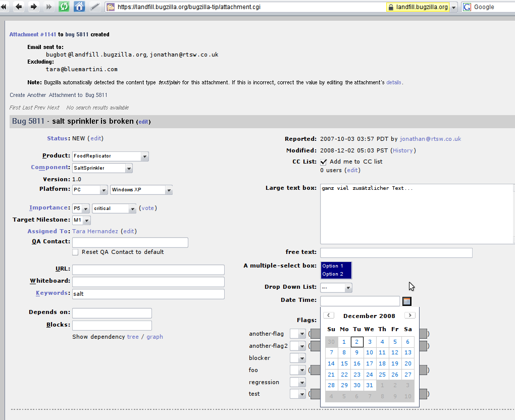The image size is (515, 420).
Task: Click in the Depends on field
Action: tap(112, 313)
